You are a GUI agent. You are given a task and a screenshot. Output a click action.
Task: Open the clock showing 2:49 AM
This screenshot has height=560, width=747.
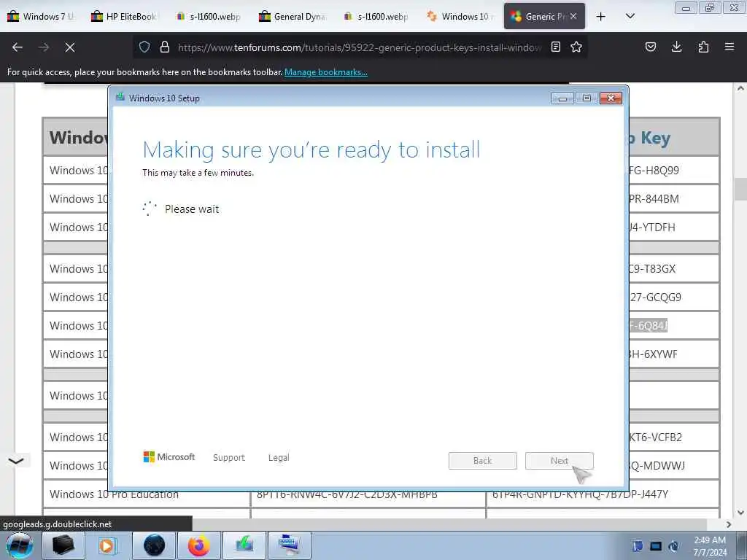pos(710,546)
